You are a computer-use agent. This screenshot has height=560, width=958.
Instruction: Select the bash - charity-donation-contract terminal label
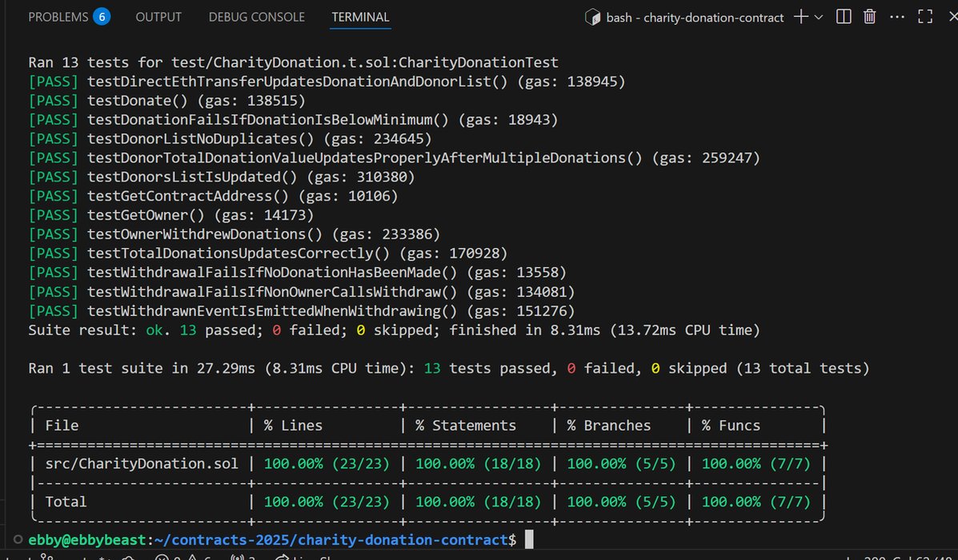click(x=695, y=18)
